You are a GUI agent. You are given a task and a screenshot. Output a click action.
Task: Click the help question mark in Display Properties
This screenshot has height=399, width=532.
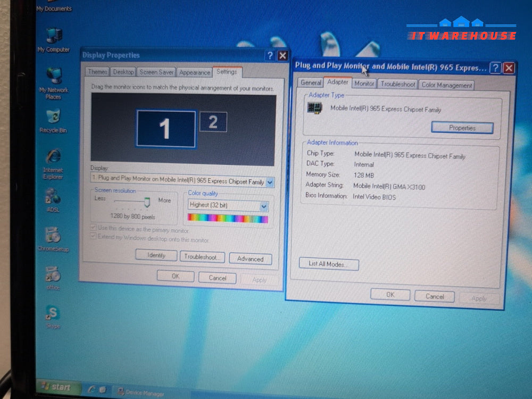point(270,56)
